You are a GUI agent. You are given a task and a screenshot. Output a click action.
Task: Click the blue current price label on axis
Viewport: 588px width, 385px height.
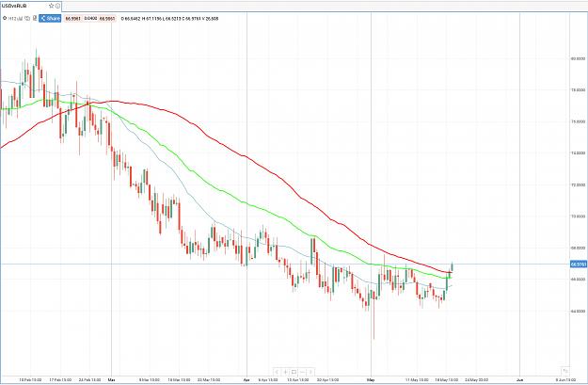[579, 265]
